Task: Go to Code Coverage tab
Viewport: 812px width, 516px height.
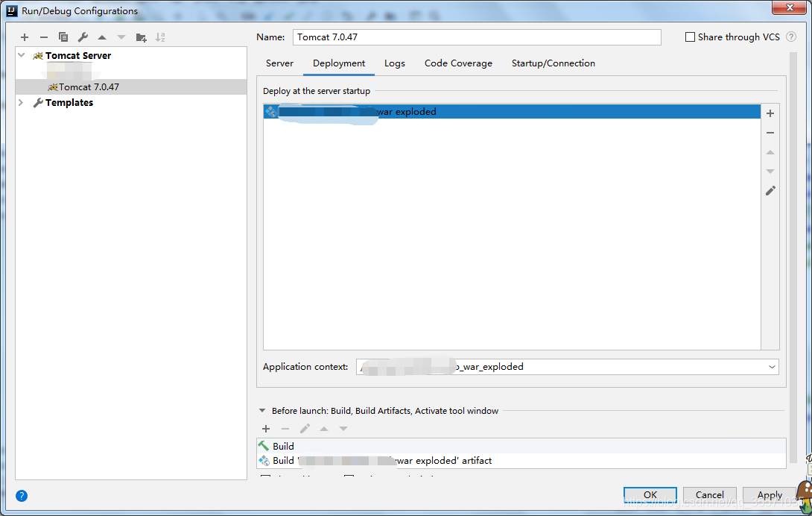Action: point(458,63)
